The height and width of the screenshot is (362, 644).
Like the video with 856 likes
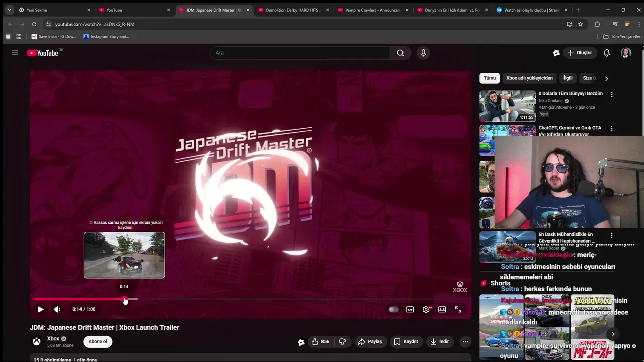320,342
